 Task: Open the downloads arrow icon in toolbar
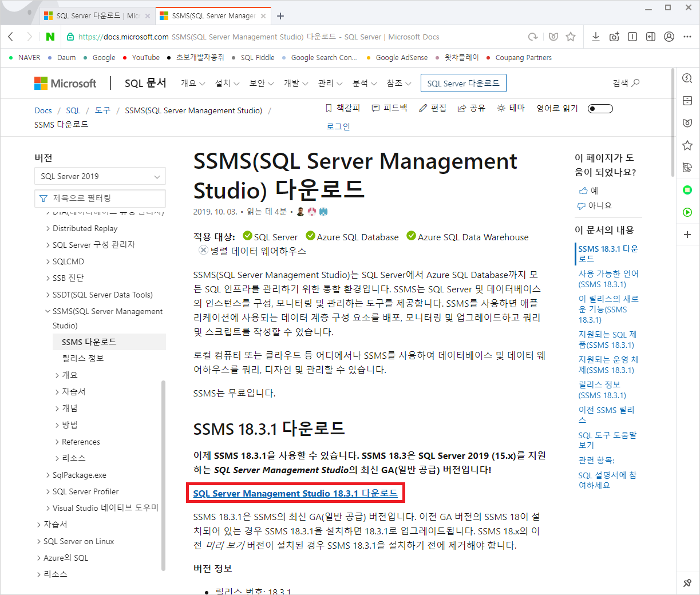[x=596, y=37]
